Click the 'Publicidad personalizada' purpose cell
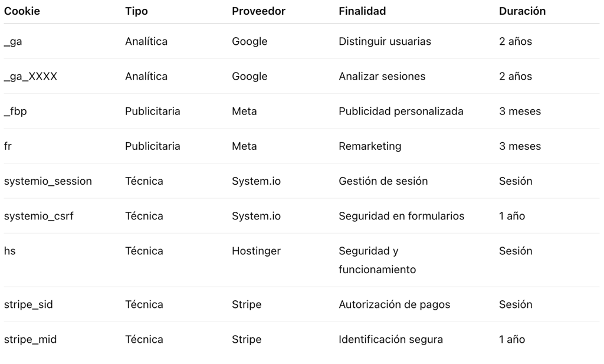Screen dimensions: 604x364 [x=401, y=111]
